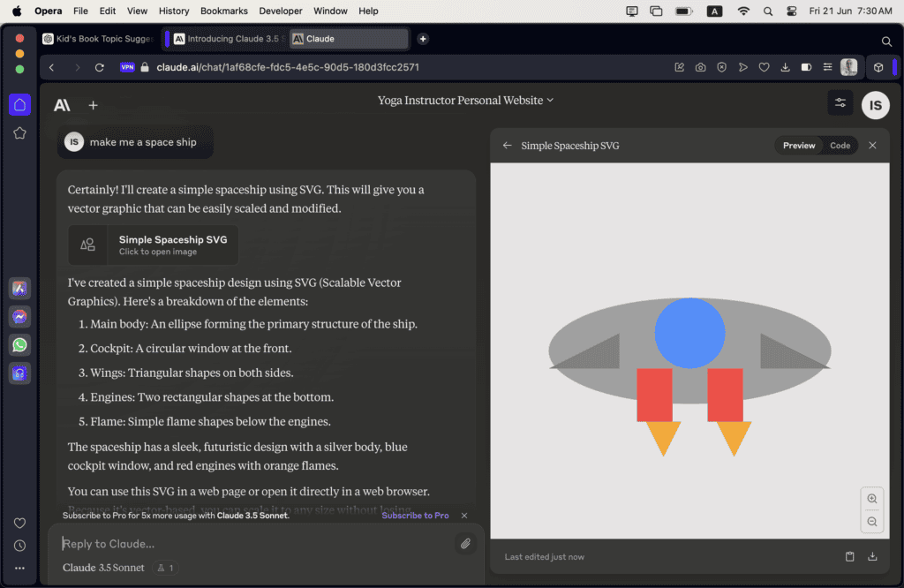Switch to Kid's Book Topic Suggestions tab
The image size is (904, 588).
click(99, 39)
